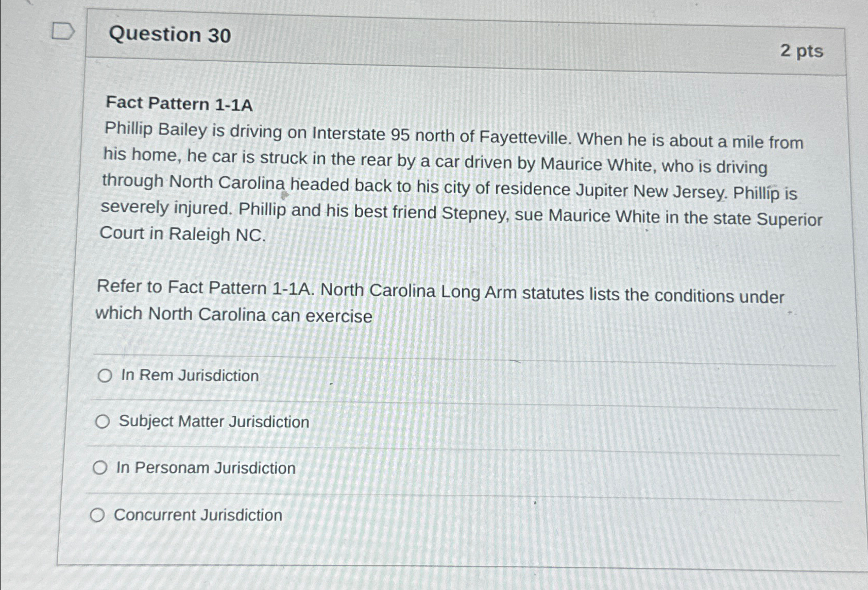Click the In Rem Jurisdiction answer label
The image size is (868, 590).
click(x=189, y=376)
